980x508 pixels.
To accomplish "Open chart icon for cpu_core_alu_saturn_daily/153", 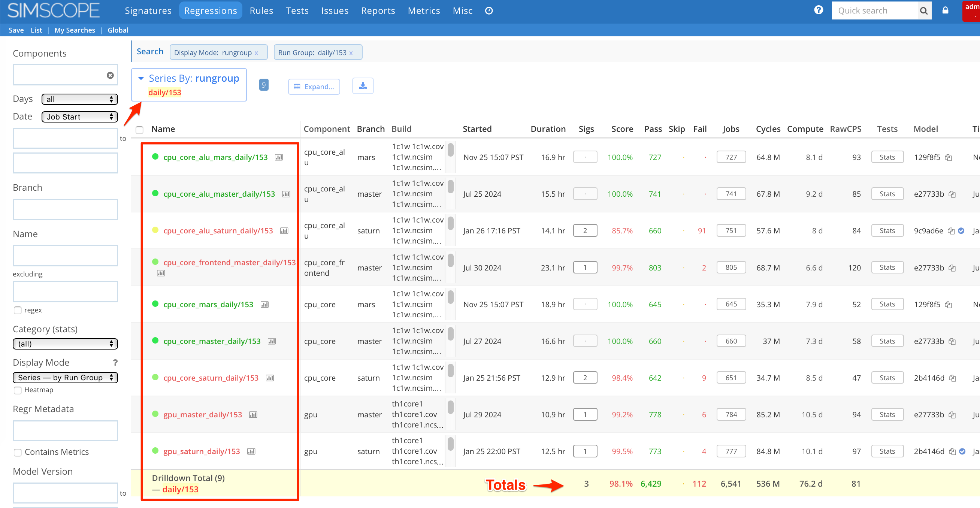I will [x=284, y=231].
